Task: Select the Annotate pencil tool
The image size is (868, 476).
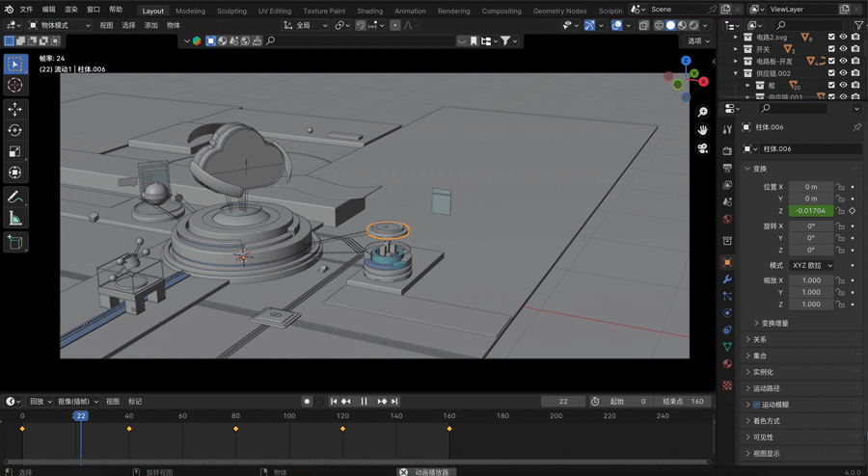Action: 14,198
